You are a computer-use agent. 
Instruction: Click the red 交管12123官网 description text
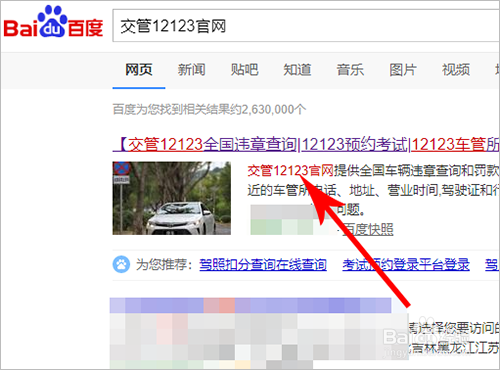[x=290, y=171]
